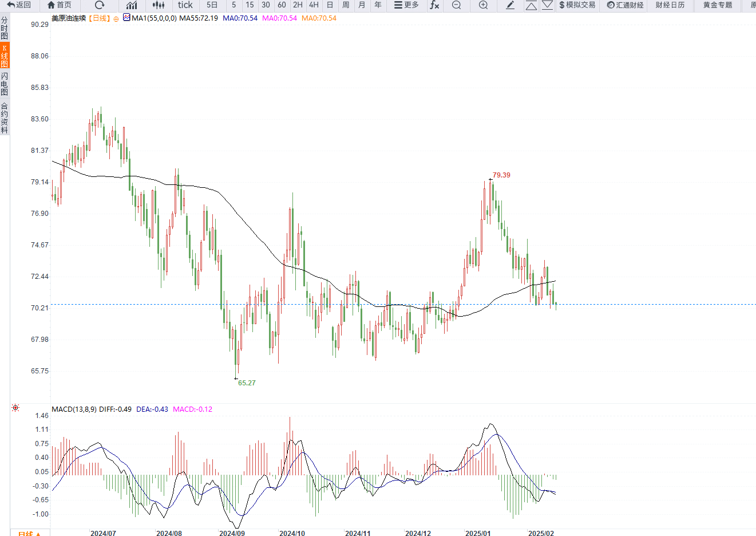Zoom out the chart
The image size is (756, 536).
(x=456, y=5)
